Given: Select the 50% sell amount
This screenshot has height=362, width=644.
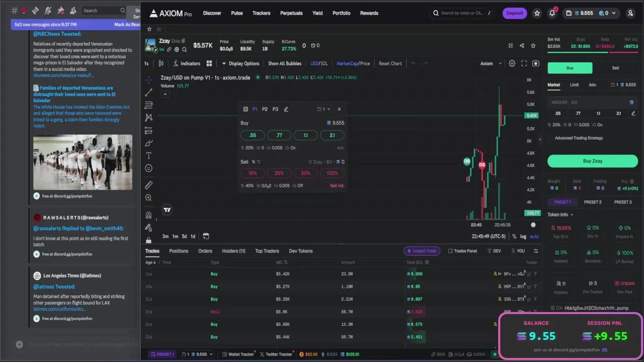Looking at the screenshot, I should point(305,173).
